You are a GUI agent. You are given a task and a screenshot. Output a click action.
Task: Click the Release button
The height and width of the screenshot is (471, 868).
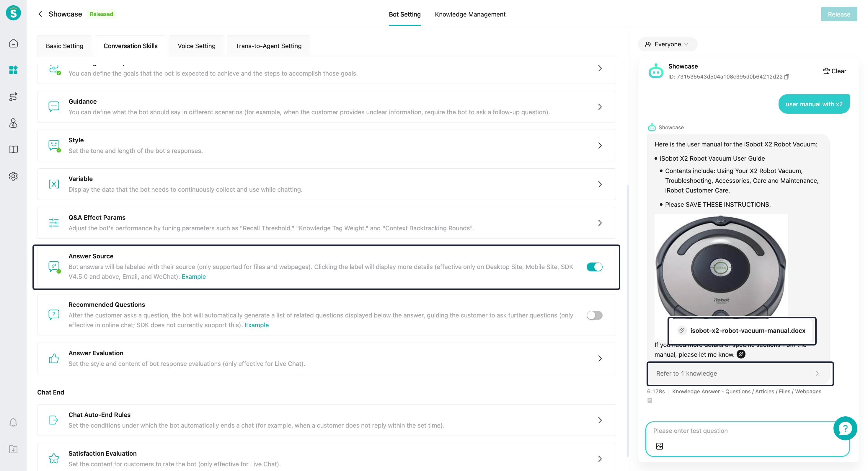pos(839,14)
